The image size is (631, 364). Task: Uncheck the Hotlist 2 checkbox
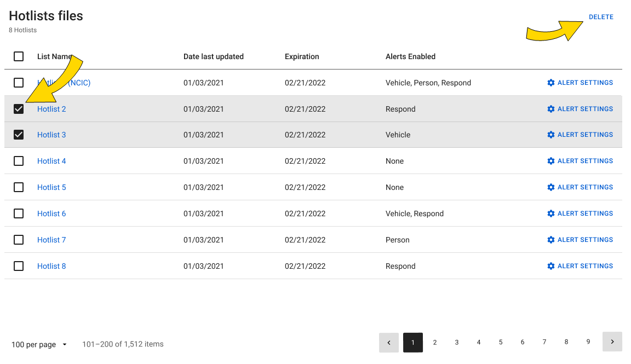click(x=19, y=109)
